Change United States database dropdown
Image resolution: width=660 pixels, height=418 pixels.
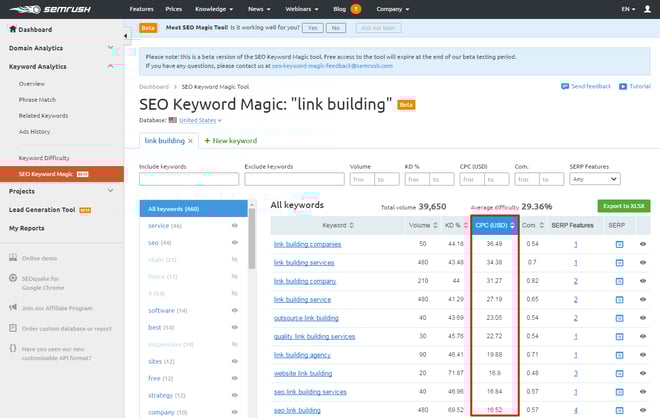coord(200,120)
